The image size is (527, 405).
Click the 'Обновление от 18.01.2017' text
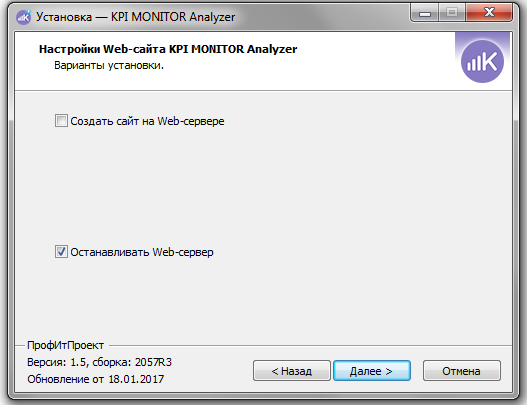tap(96, 379)
